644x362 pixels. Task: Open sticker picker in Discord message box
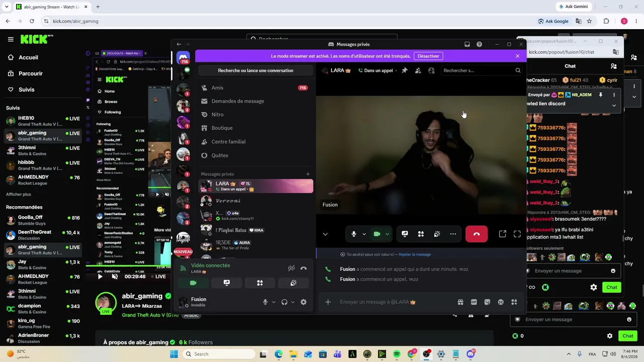[x=487, y=302]
